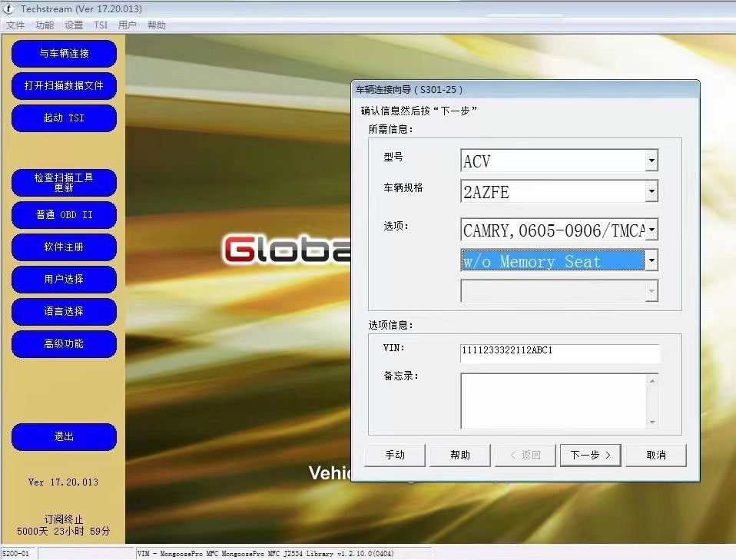Click the 高级功能 sidebar button
Image resolution: width=736 pixels, height=560 pixels.
pyautogui.click(x=64, y=344)
